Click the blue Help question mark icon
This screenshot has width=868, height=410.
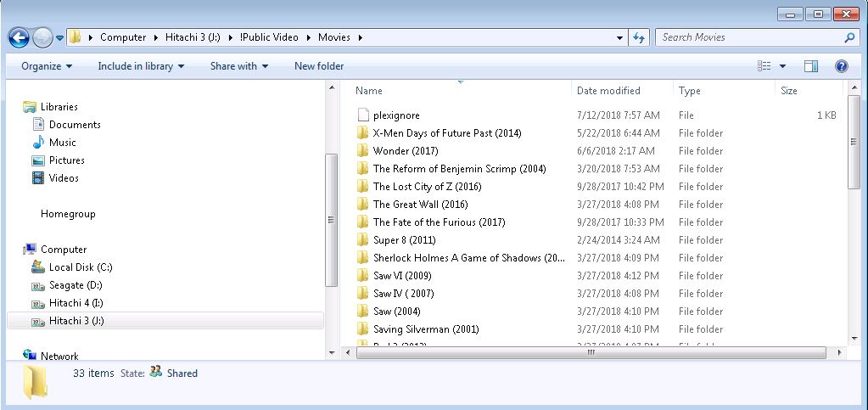(842, 66)
